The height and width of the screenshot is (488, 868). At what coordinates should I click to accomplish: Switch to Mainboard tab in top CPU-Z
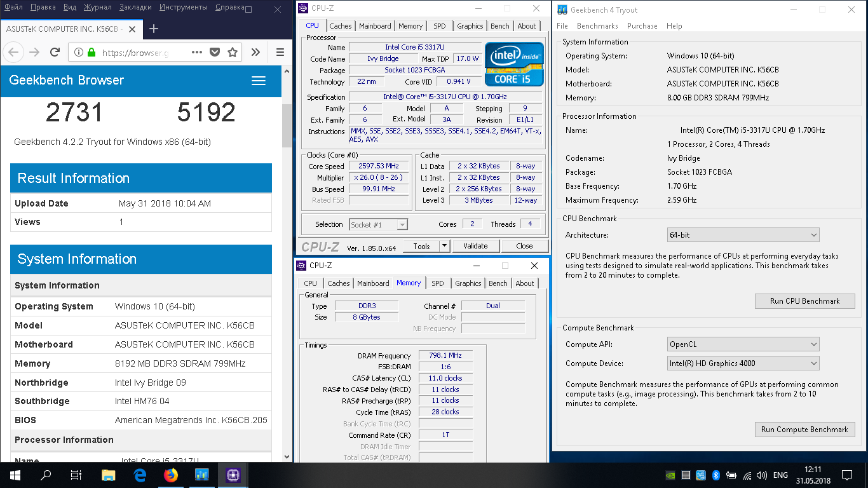point(375,26)
